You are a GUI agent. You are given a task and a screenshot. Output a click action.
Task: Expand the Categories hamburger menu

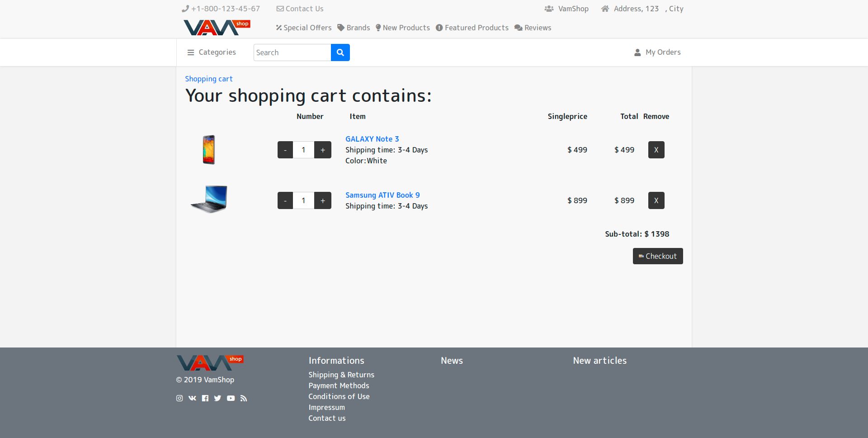coord(212,52)
